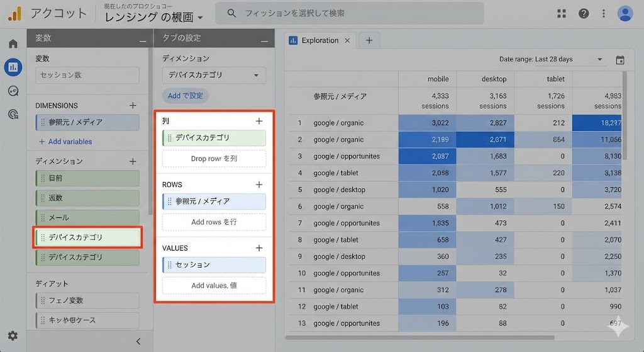Image resolution: width=644 pixels, height=352 pixels.
Task: Open the Home icon in left sidebar
Action: click(13, 43)
